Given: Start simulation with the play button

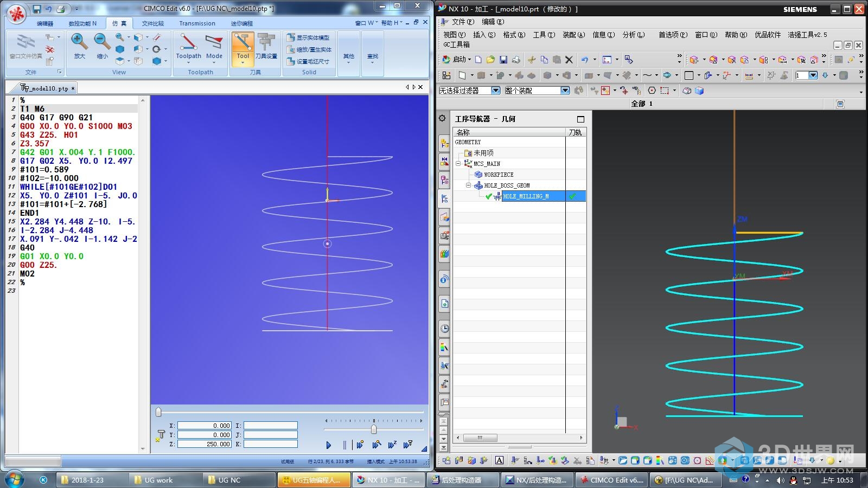Looking at the screenshot, I should tap(328, 445).
